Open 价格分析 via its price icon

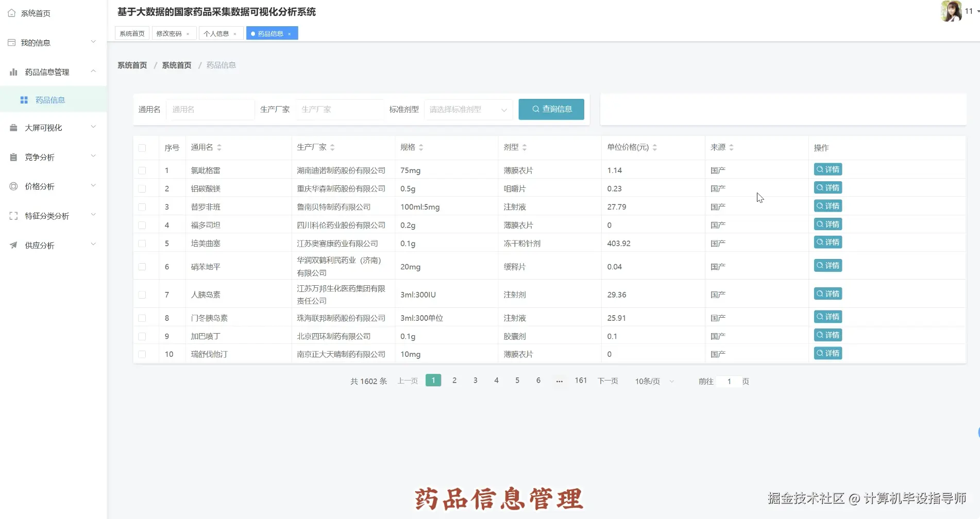[x=13, y=186]
